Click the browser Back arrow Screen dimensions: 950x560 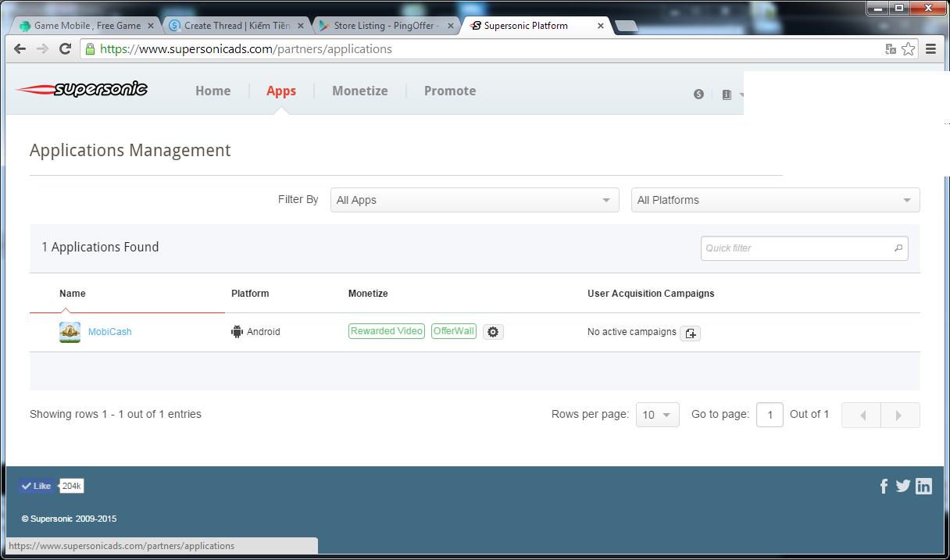(x=20, y=48)
